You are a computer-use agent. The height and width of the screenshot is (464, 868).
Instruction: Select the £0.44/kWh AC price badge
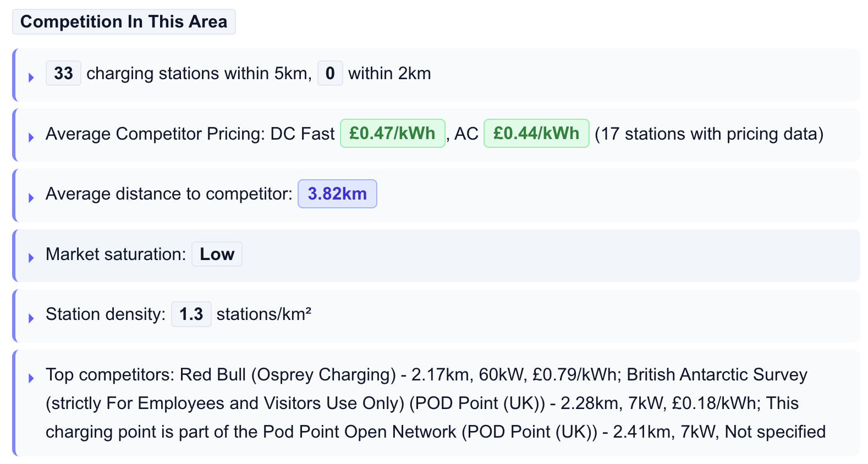tap(536, 134)
